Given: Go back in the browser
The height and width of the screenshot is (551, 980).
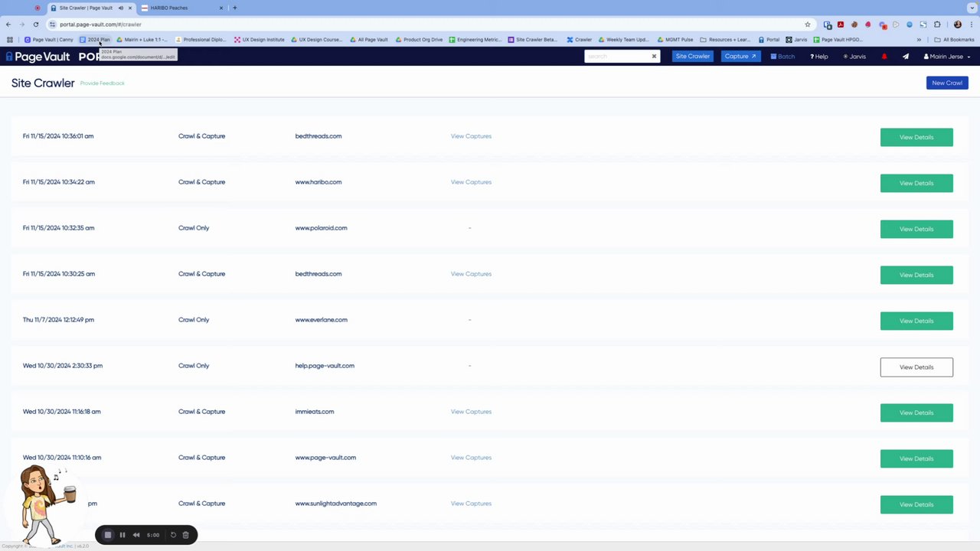Looking at the screenshot, I should click(9, 24).
